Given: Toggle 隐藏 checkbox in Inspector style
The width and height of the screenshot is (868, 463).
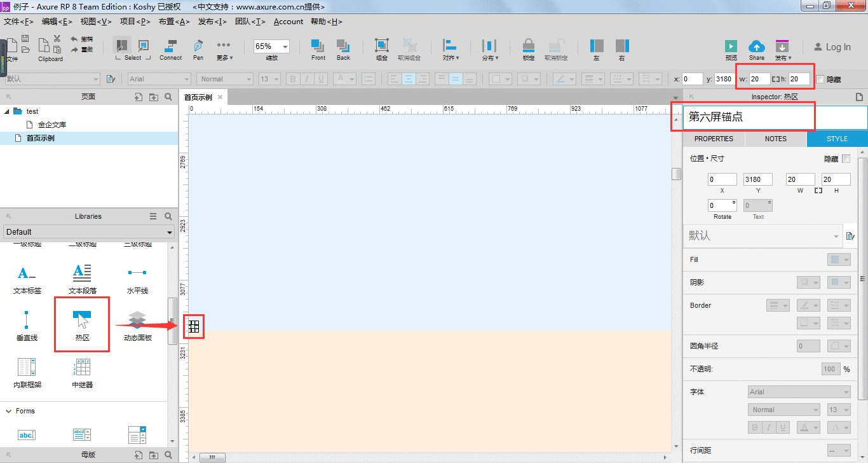Looking at the screenshot, I should point(845,158).
